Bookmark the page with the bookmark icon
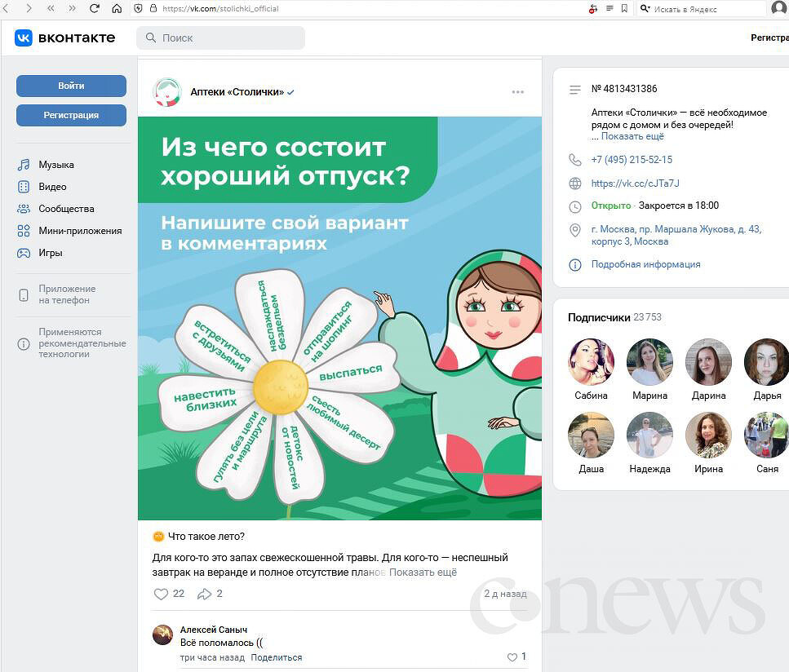789x672 pixels. [x=624, y=8]
